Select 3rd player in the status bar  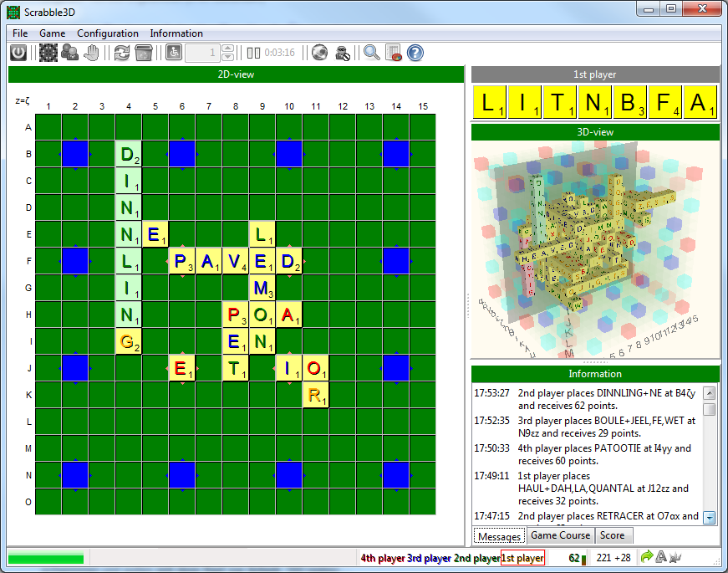(x=430, y=558)
